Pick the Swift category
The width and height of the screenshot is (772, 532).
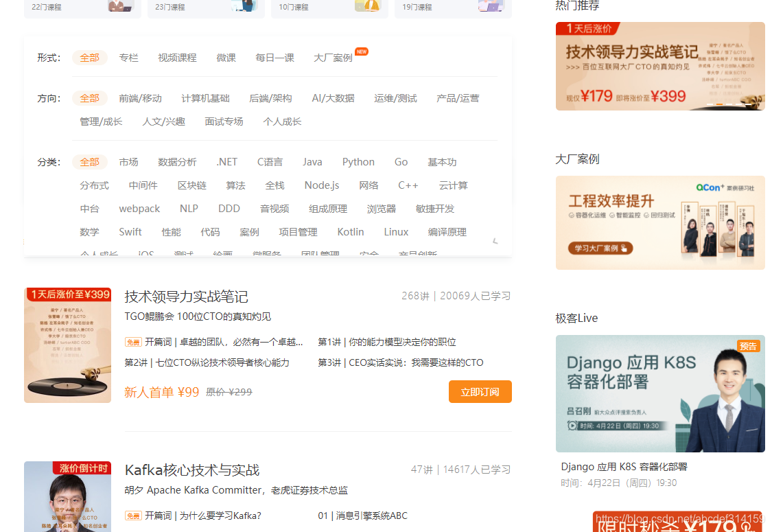pyautogui.click(x=130, y=232)
